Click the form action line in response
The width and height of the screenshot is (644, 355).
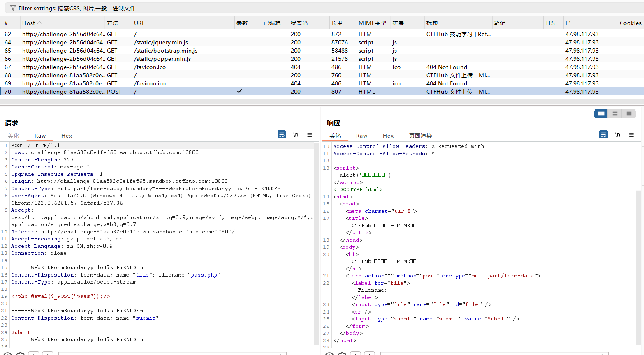(x=443, y=276)
